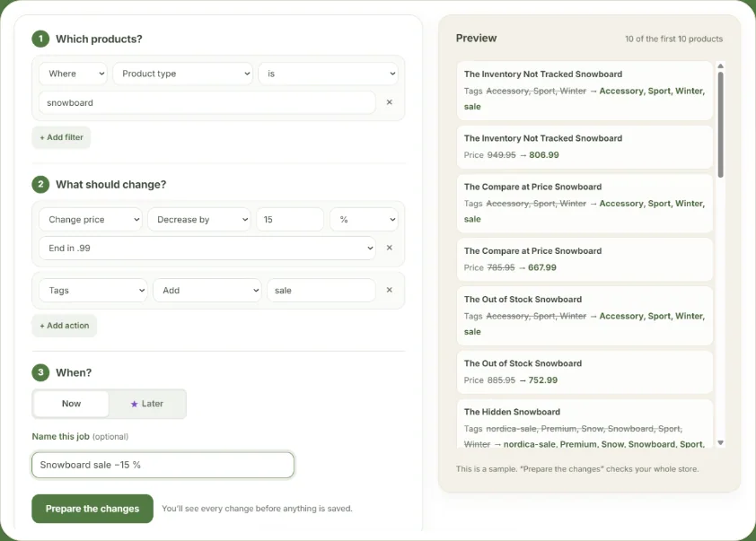
Task: Click the job name field
Action: pyautogui.click(x=163, y=465)
